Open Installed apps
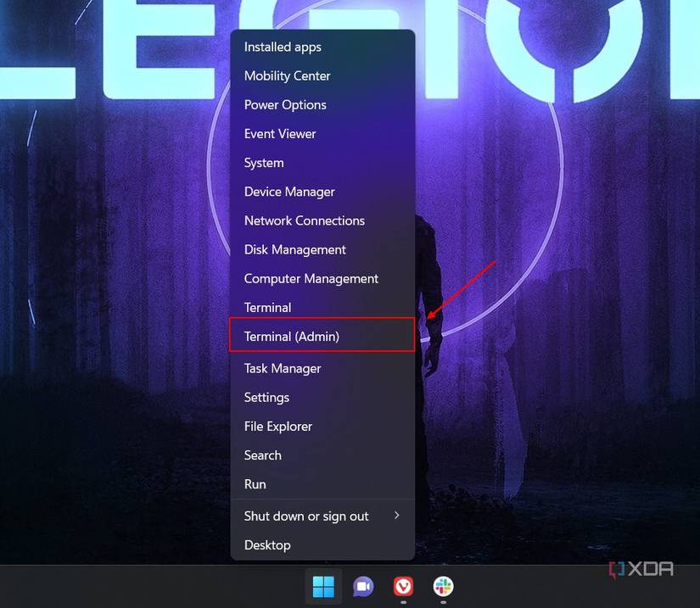 (283, 47)
